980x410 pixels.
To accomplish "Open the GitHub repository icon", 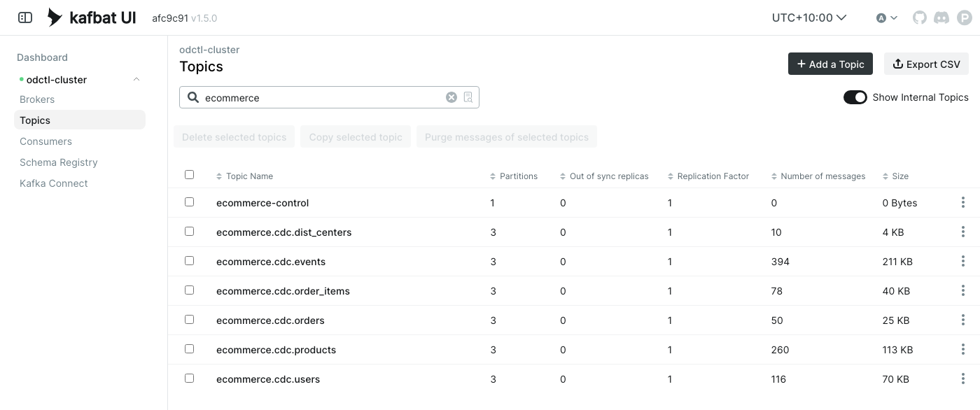I will (920, 17).
